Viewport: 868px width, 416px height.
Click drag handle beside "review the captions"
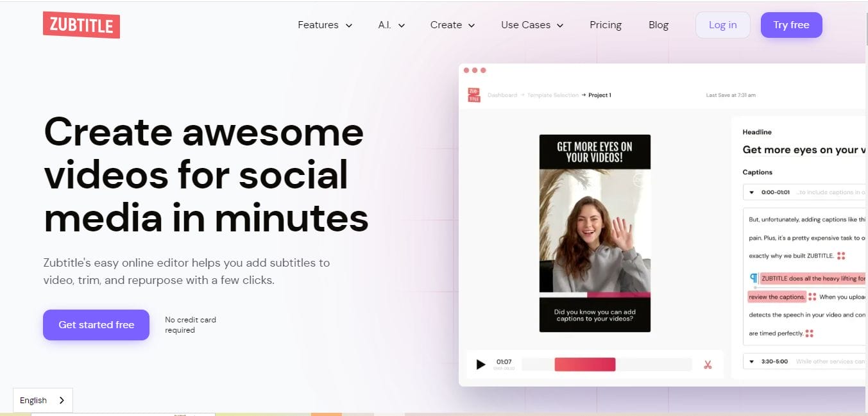point(812,297)
